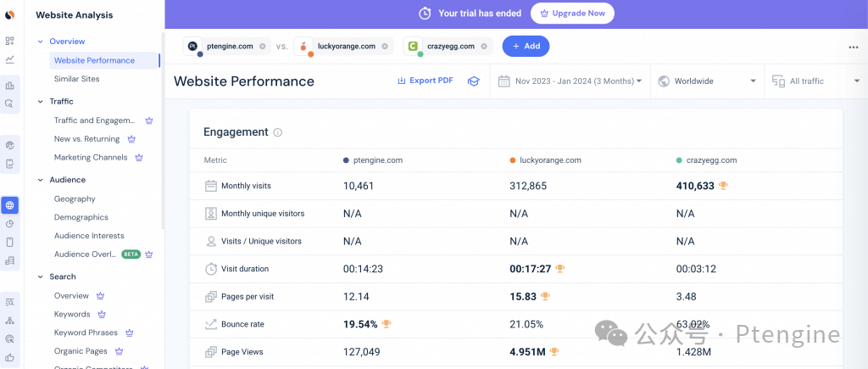Collapse the Traffic section in sidebar
868x369 pixels.
pos(40,102)
